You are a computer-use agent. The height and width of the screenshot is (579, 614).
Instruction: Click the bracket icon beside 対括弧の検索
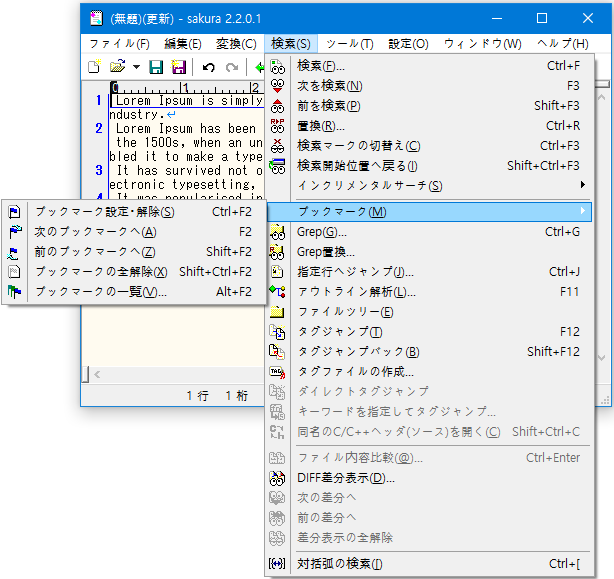pyautogui.click(x=278, y=564)
